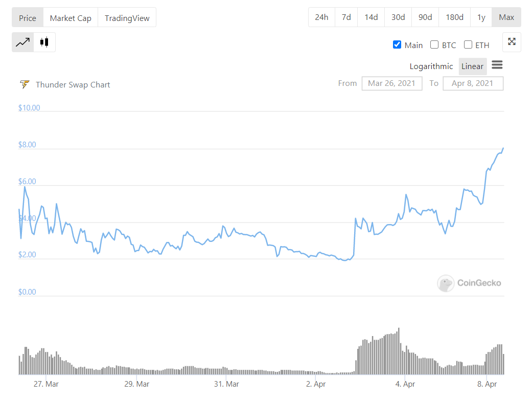Click the $10.00 axis label
This screenshot has height=401, width=532.
point(29,107)
